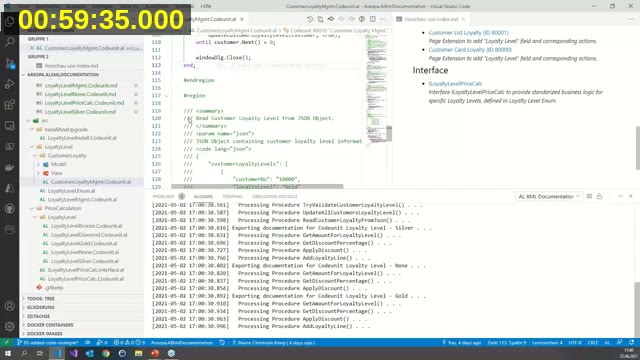
Task: Open LoyaltyLevelMgmt.Codeunit.md file
Action: [x=81, y=85]
